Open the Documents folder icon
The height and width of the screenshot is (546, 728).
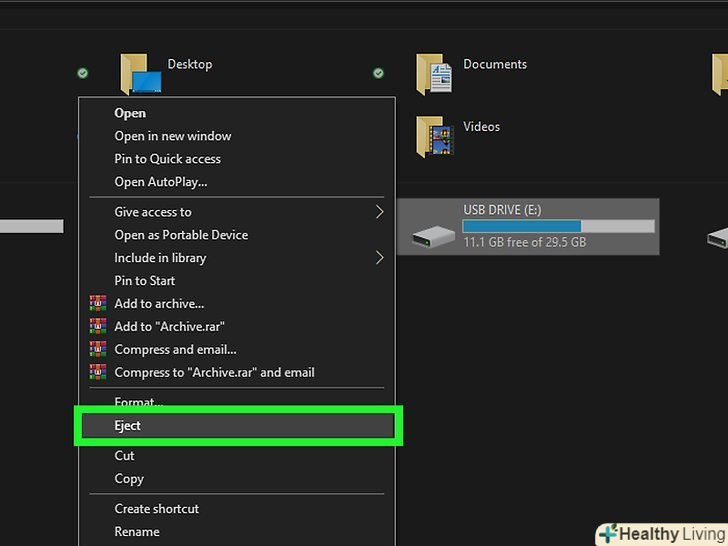coord(434,74)
